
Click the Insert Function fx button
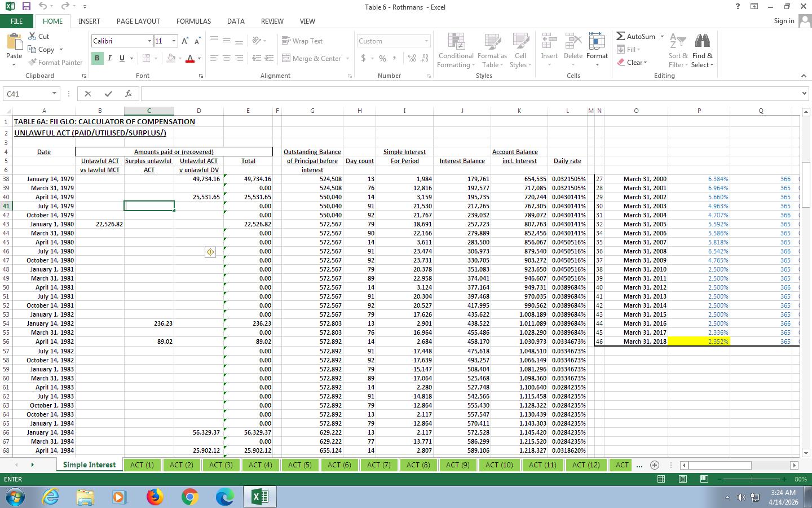tap(129, 94)
